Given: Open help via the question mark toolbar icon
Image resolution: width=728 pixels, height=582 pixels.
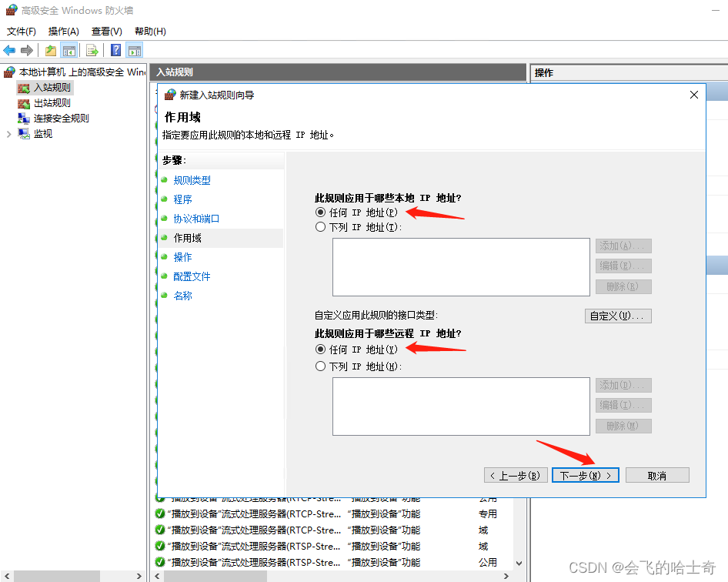Looking at the screenshot, I should coord(115,49).
